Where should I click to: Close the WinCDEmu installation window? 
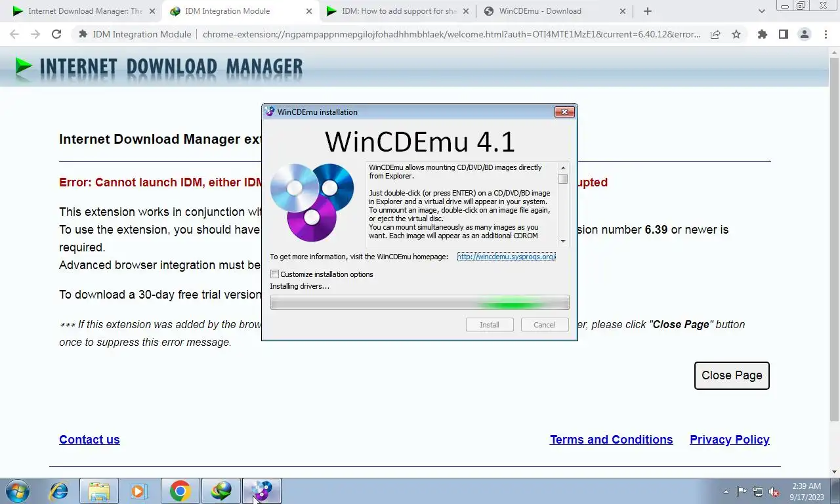(564, 112)
